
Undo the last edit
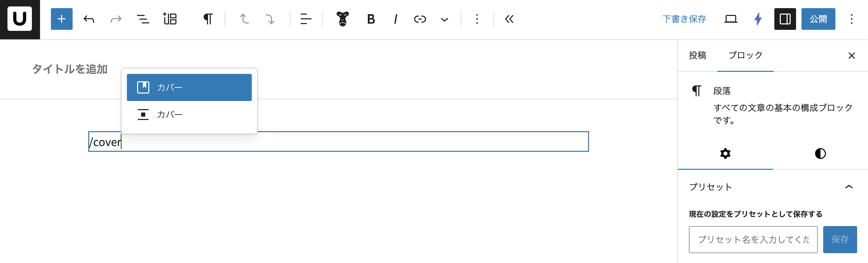(89, 19)
